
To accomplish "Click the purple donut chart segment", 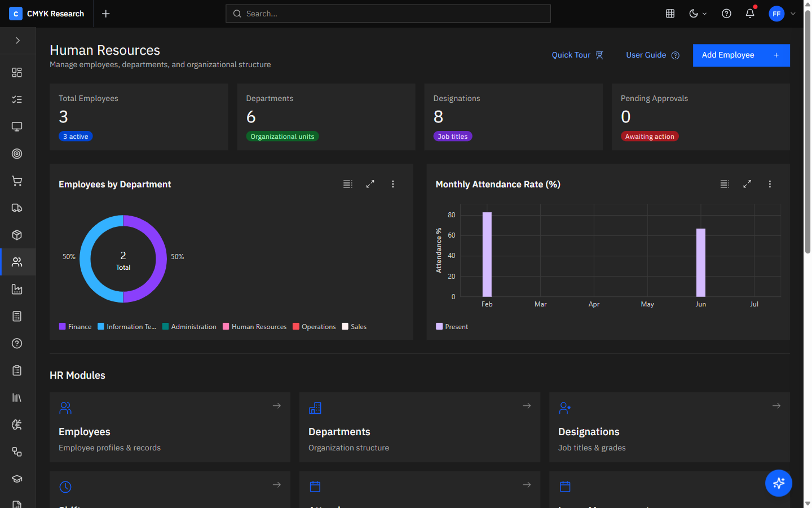I will point(161,259).
